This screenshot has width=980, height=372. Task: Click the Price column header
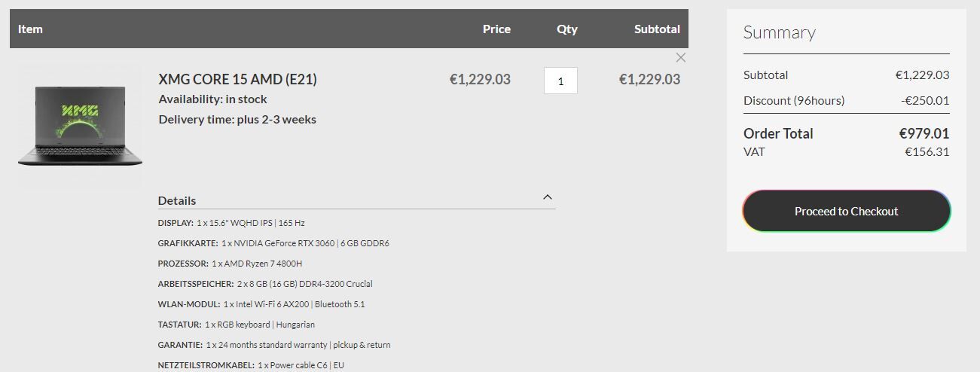tap(496, 29)
